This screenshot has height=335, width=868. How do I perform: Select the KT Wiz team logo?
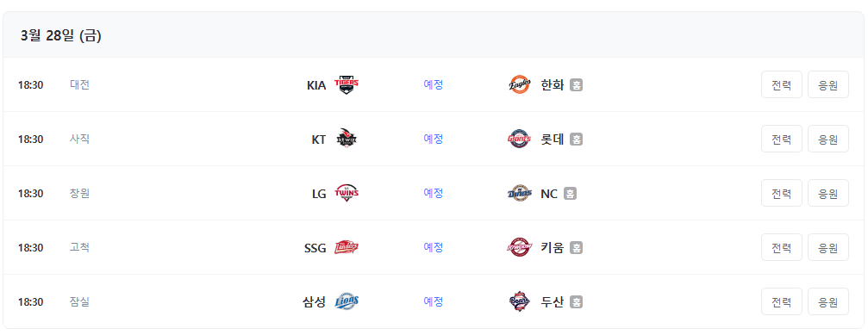coord(347,139)
